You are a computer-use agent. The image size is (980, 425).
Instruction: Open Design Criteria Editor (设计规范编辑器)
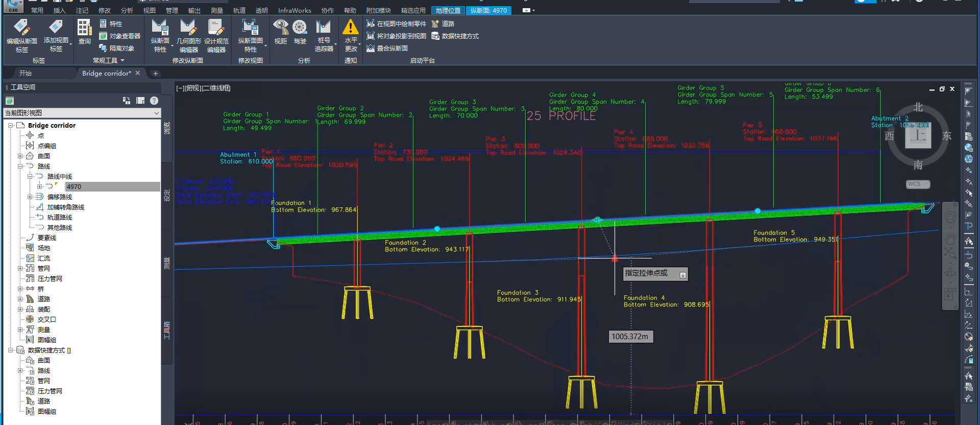(216, 36)
